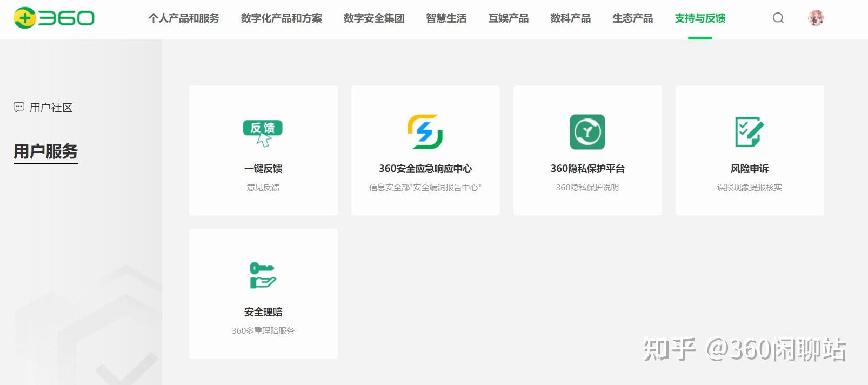Open 数字安全集团 menu
The image size is (868, 385).
pyautogui.click(x=374, y=18)
